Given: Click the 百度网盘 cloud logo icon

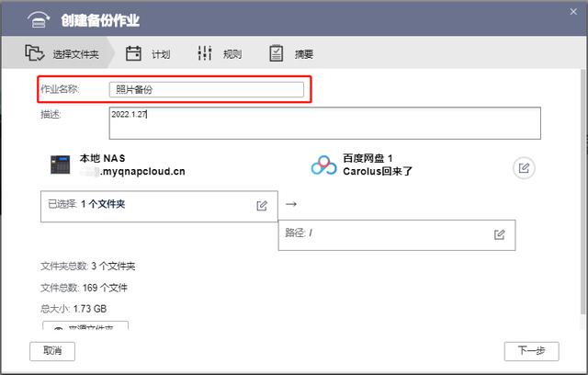Looking at the screenshot, I should pyautogui.click(x=324, y=165).
